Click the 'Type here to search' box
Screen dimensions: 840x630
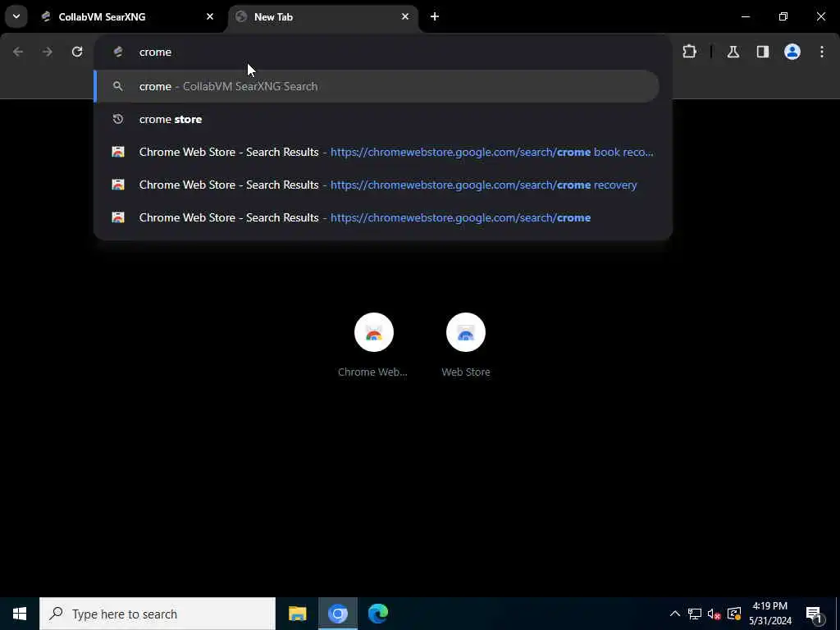pyautogui.click(x=157, y=614)
